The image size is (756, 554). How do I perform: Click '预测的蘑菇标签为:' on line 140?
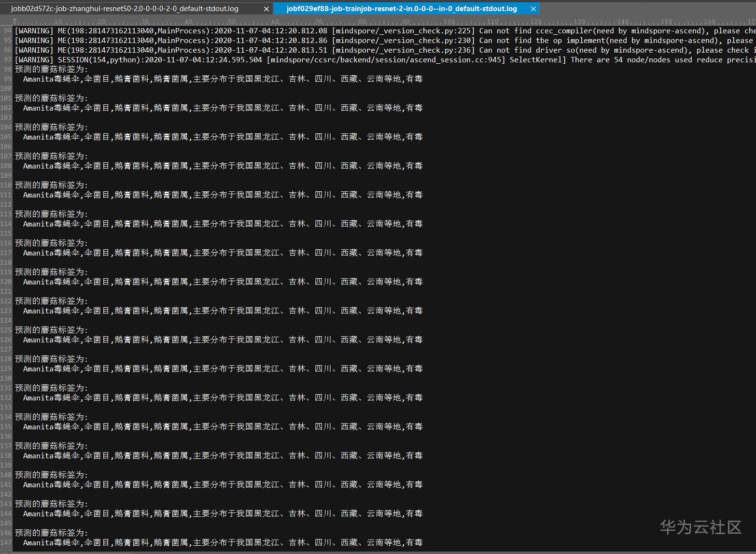coord(52,475)
